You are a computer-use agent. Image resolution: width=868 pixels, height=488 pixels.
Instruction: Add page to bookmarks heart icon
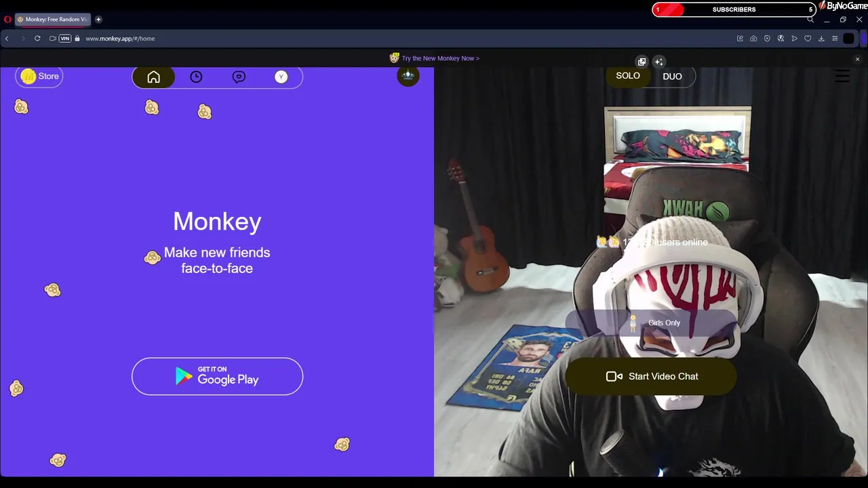point(808,39)
